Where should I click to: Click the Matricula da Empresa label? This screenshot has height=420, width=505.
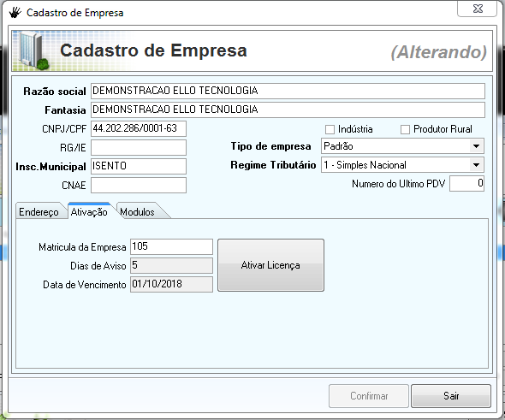pyautogui.click(x=82, y=247)
